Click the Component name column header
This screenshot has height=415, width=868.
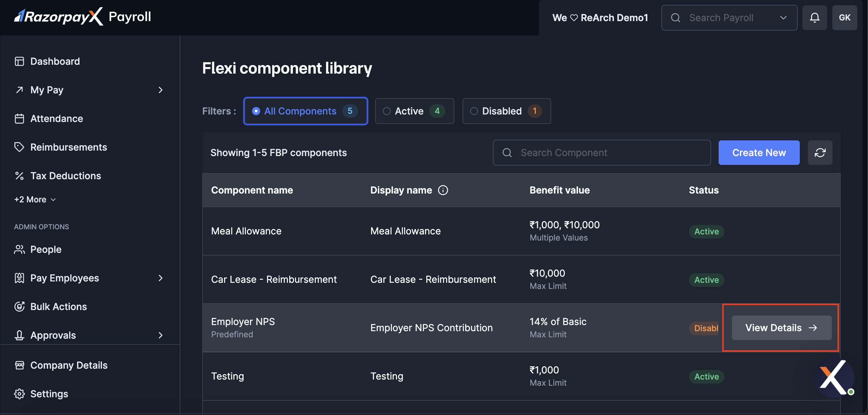click(x=252, y=190)
